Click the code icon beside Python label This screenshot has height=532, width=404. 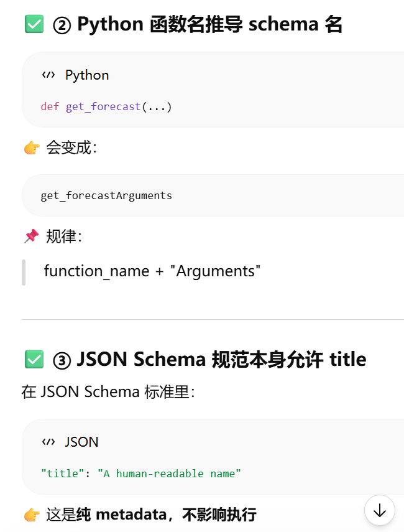pyautogui.click(x=48, y=75)
